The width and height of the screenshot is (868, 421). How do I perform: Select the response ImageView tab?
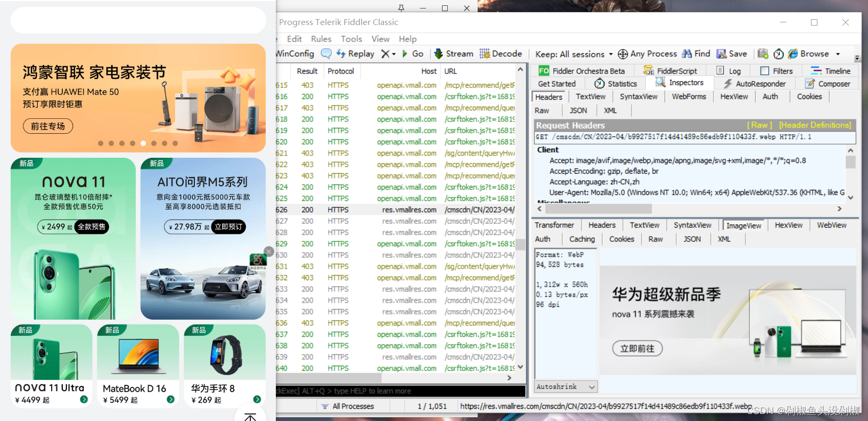(743, 225)
